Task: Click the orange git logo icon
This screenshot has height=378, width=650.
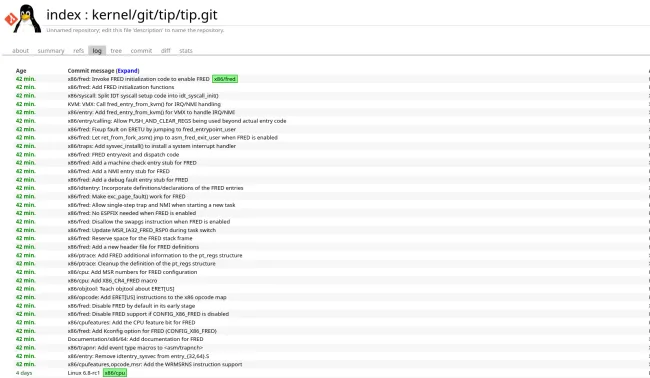Action: coord(10,19)
